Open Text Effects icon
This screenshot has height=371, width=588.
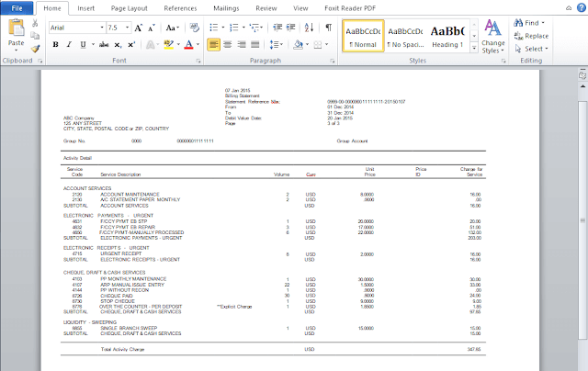tap(150, 45)
